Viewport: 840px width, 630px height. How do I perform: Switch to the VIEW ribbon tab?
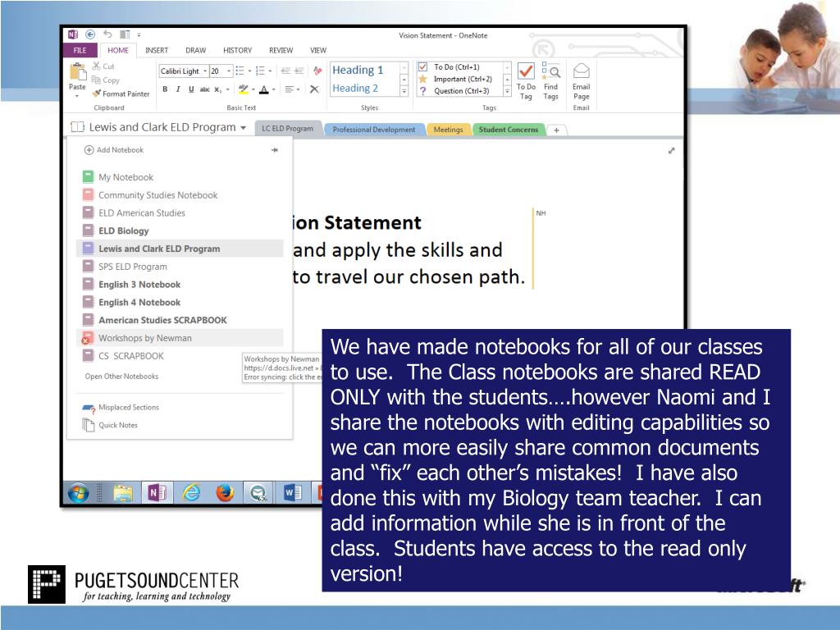[317, 50]
